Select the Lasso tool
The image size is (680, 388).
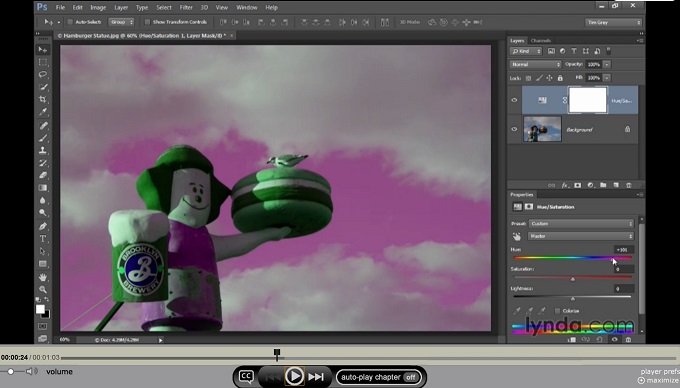click(42, 75)
